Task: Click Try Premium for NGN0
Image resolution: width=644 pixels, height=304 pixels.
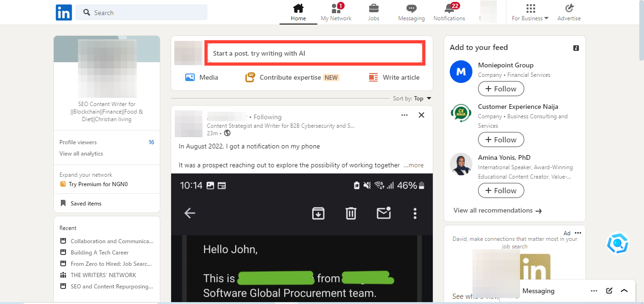Action: coord(98,184)
